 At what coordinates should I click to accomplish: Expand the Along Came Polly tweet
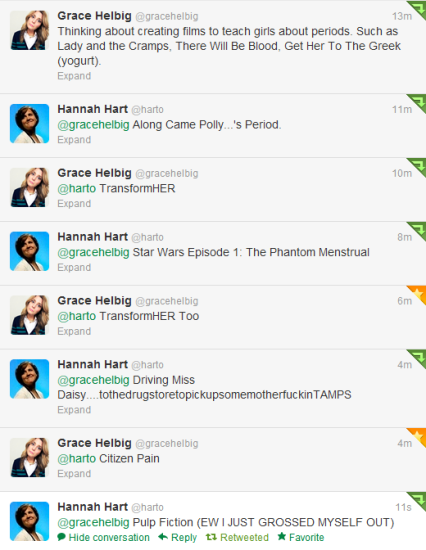coord(74,140)
